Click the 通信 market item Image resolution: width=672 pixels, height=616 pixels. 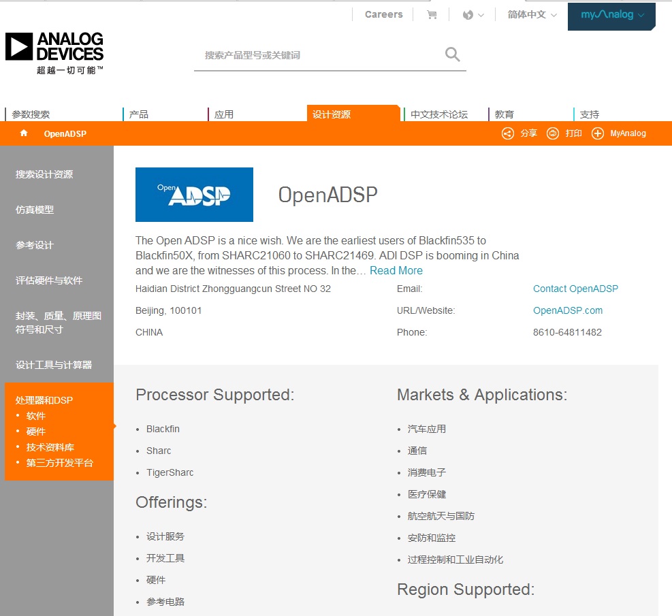coord(417,451)
